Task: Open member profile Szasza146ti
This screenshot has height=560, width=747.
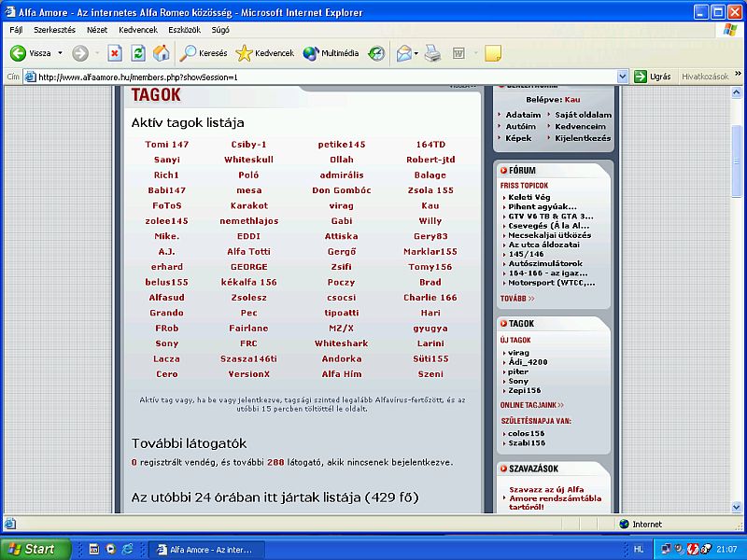Action: [x=248, y=358]
